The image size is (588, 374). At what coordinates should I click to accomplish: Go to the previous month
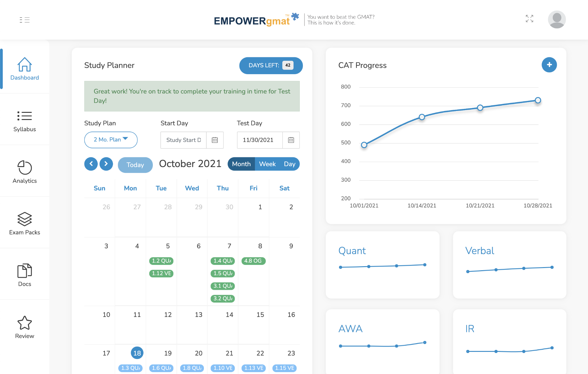tap(91, 164)
